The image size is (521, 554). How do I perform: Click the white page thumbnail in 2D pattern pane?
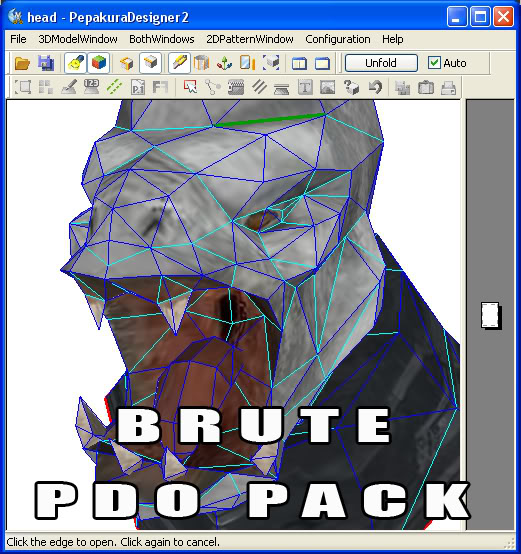click(491, 316)
